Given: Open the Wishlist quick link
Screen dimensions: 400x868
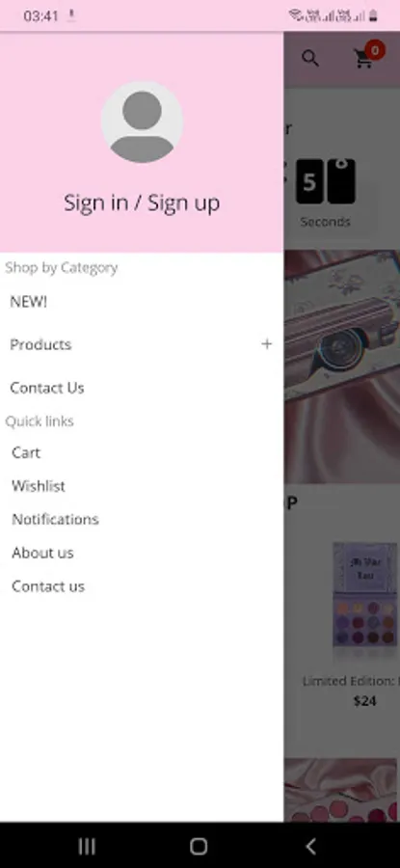Looking at the screenshot, I should pos(39,486).
